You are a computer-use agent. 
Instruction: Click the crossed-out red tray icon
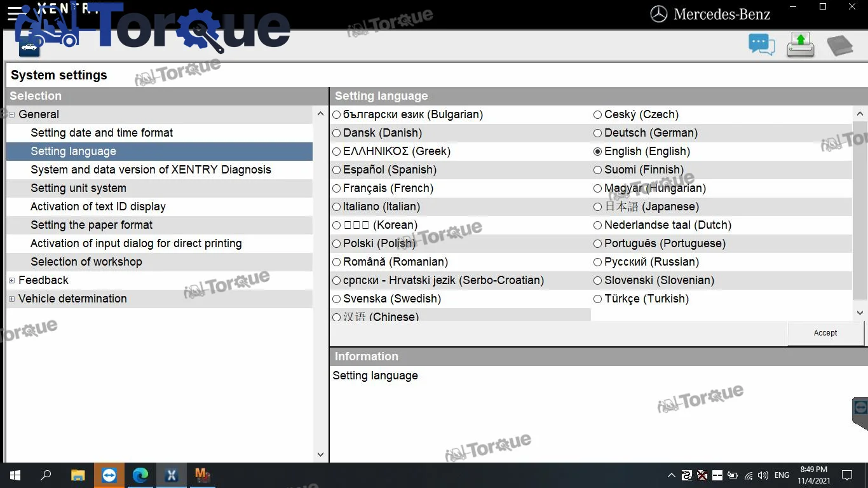coord(702,475)
